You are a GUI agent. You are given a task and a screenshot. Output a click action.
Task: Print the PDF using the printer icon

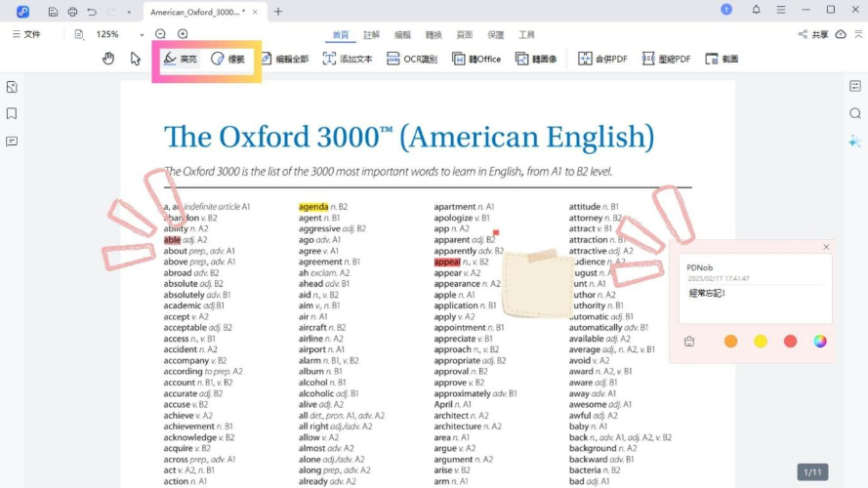coord(72,12)
